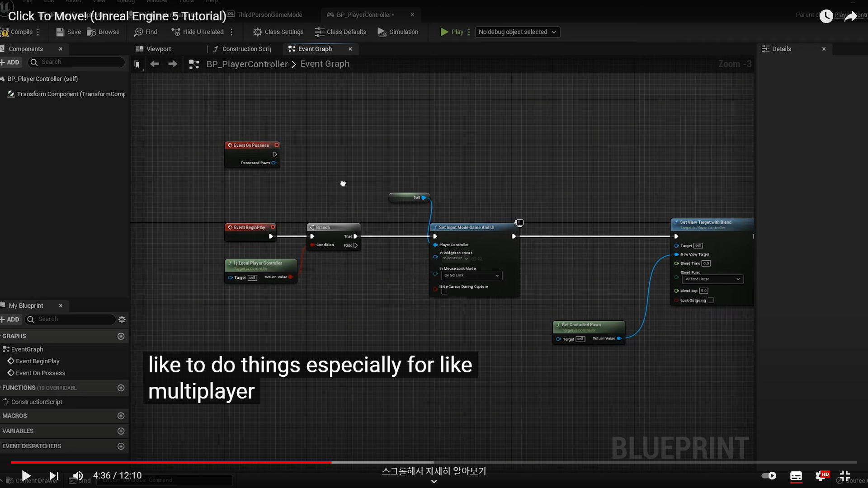Toggle YouTube autoplay switch

[x=769, y=475]
